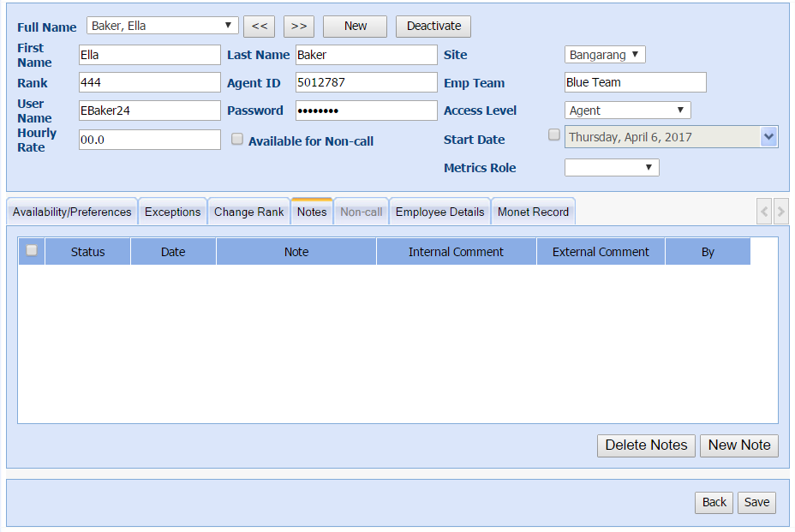Check the select-all notes header checkbox

tap(32, 251)
